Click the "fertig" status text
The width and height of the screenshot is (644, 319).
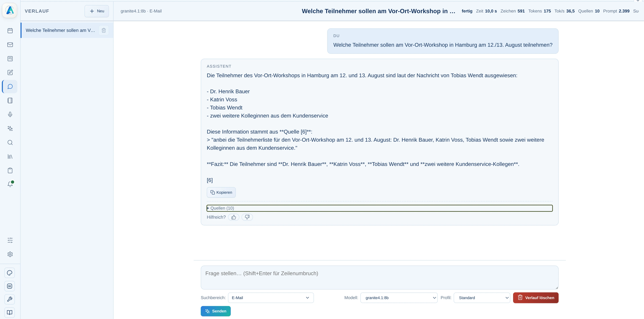pyautogui.click(x=467, y=11)
